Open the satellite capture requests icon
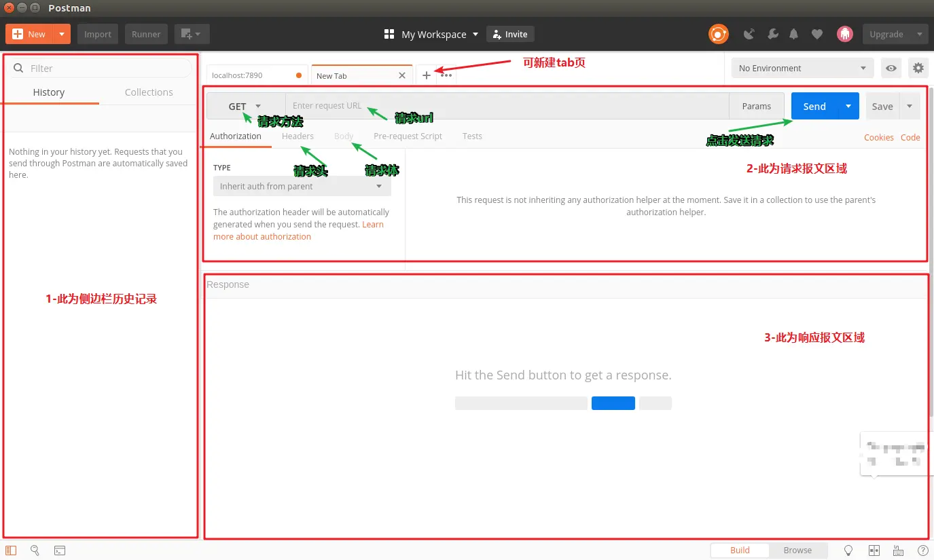The width and height of the screenshot is (934, 560). (750, 34)
